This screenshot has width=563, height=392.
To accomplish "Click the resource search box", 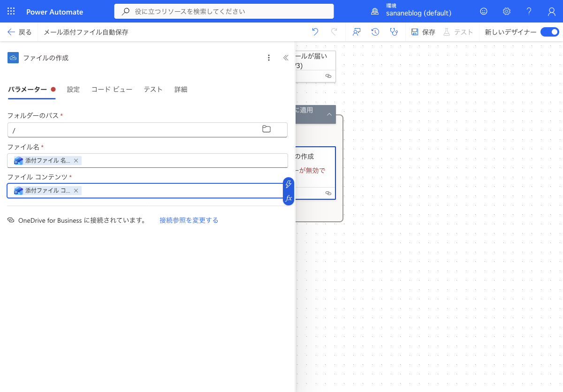I will point(224,11).
